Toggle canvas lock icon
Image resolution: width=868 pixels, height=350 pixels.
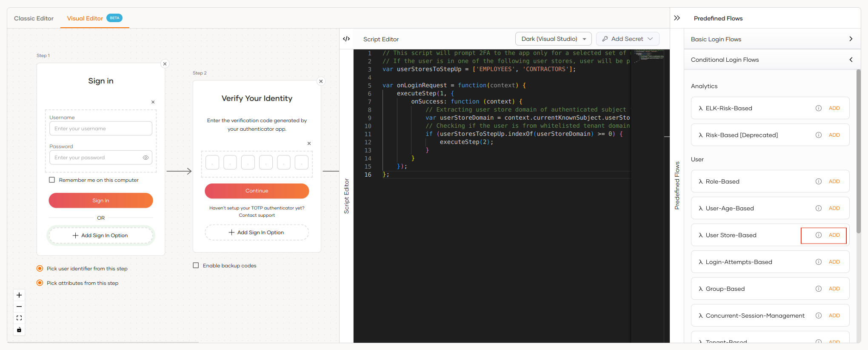(19, 330)
